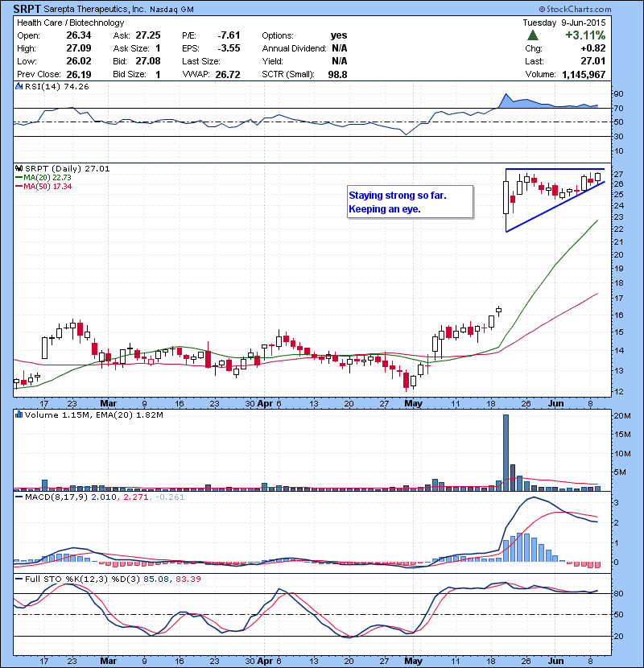644x668 pixels.
Task: Click the RSI indicator icon beside RSI(14)
Action: (x=19, y=86)
